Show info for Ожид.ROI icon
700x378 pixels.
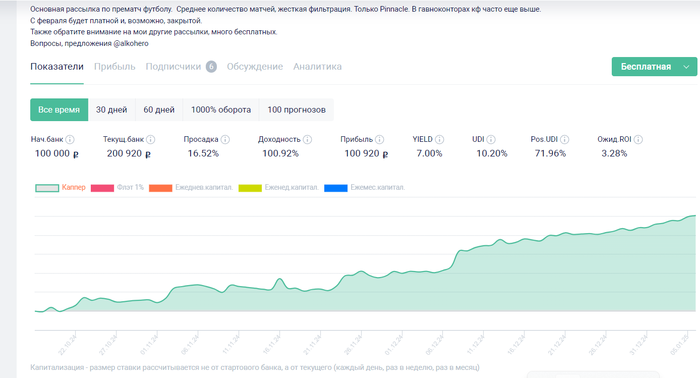(x=638, y=139)
